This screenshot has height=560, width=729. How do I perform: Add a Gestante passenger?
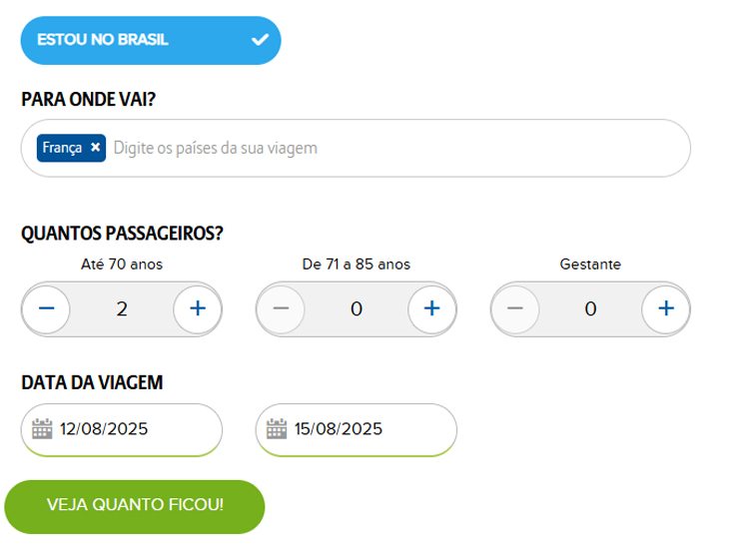click(x=666, y=308)
